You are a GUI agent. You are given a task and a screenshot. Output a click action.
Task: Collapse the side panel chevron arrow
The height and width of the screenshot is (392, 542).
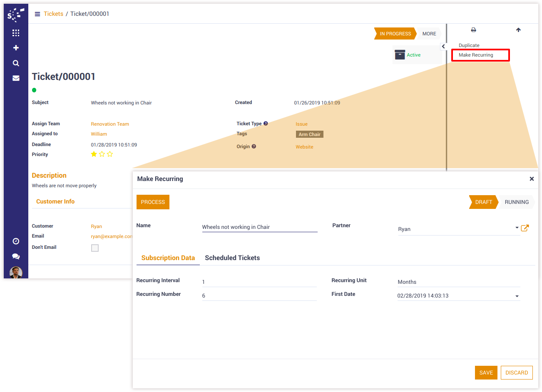coord(443,47)
